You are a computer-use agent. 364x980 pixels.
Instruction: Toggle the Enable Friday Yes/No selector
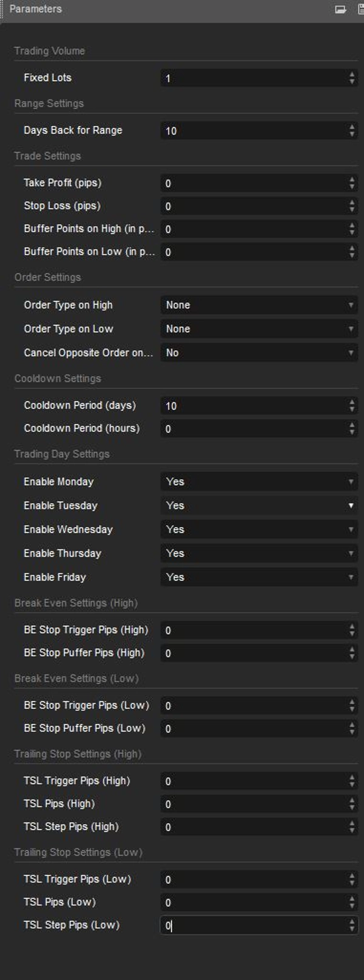(258, 577)
